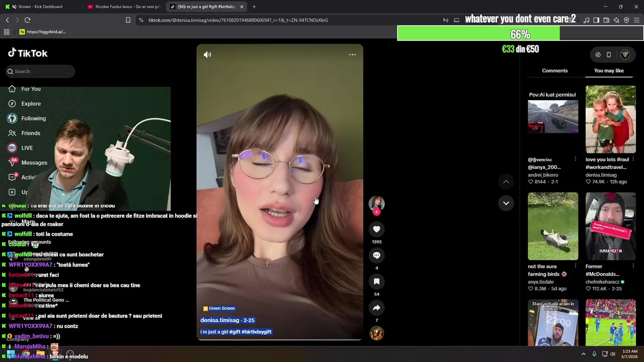Click the TikTok URL in the address bar
This screenshot has height=362, width=644.
coord(238,20)
